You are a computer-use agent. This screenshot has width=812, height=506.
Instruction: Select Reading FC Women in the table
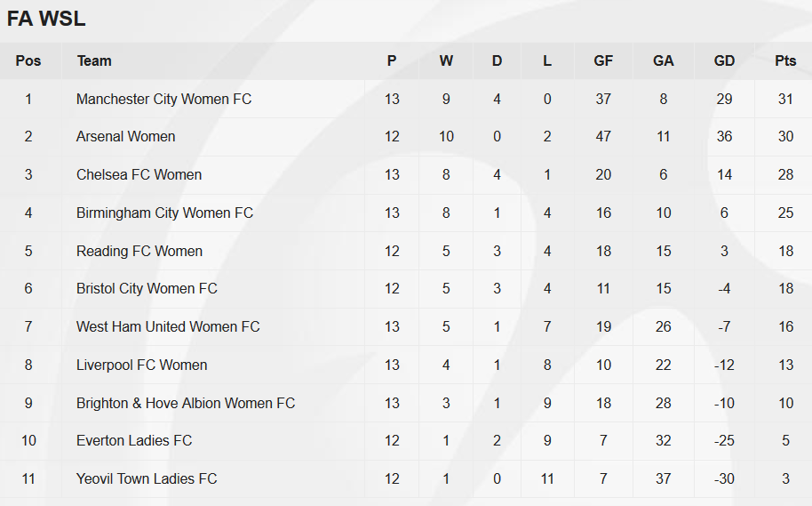coord(139,251)
